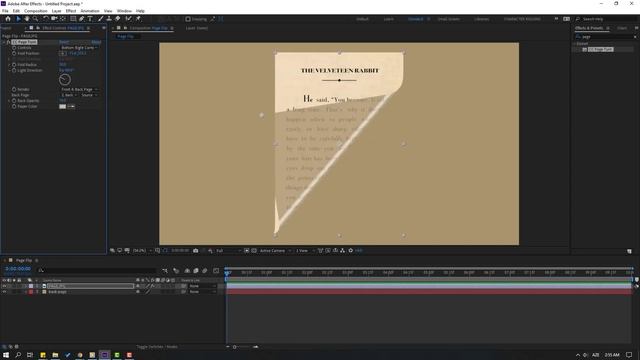Select the Selection (arrow) tool

coord(18,19)
